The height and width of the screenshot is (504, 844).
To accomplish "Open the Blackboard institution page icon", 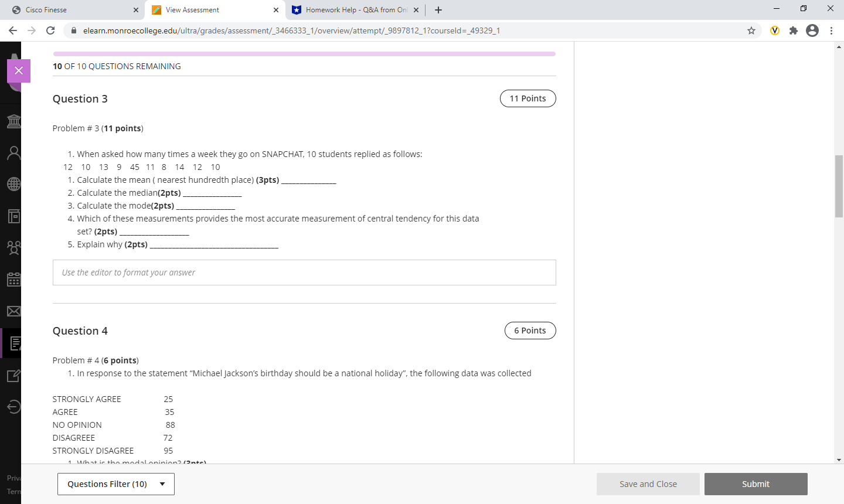I will 13,121.
